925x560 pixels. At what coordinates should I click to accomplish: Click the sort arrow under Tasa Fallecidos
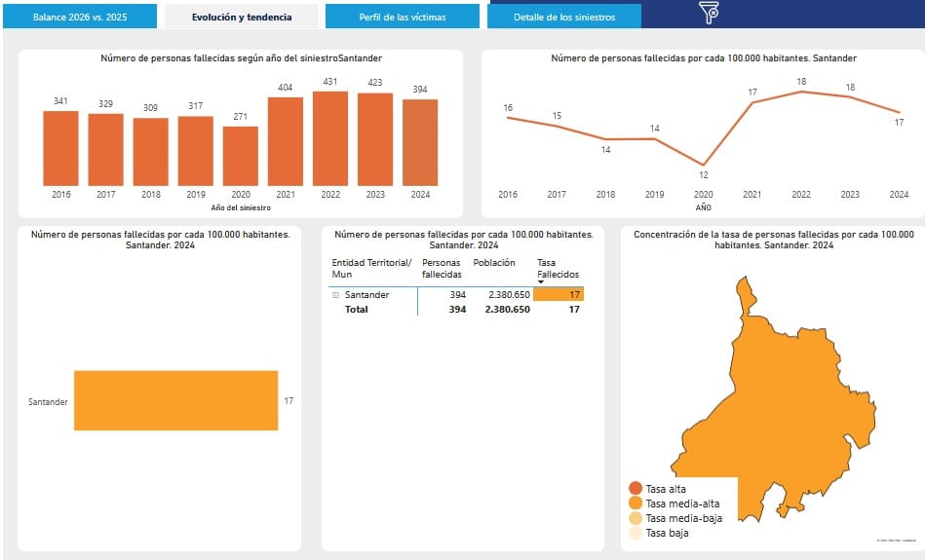pyautogui.click(x=541, y=282)
